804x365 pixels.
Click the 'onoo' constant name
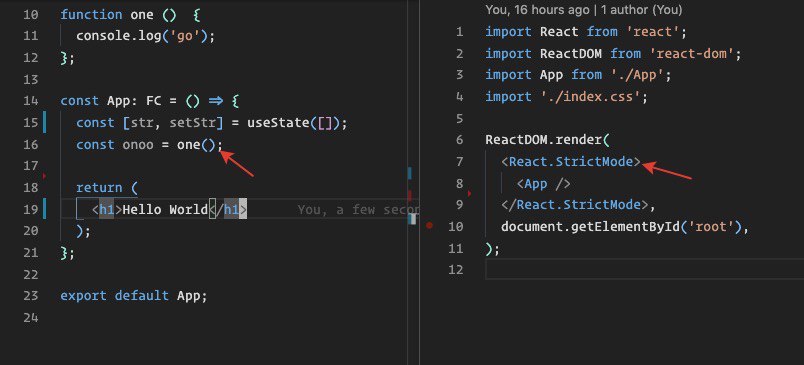tap(138, 145)
